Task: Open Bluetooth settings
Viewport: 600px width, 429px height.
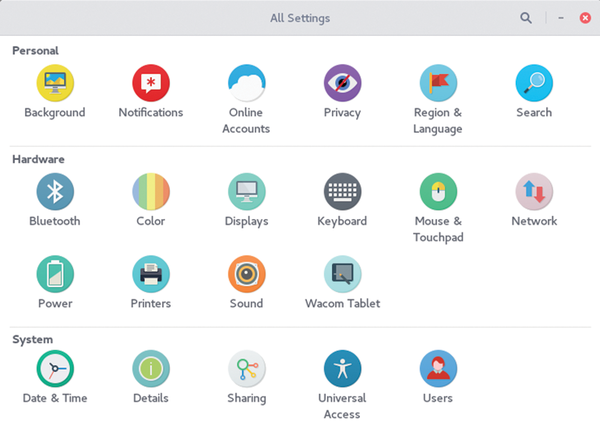Action: pyautogui.click(x=55, y=192)
